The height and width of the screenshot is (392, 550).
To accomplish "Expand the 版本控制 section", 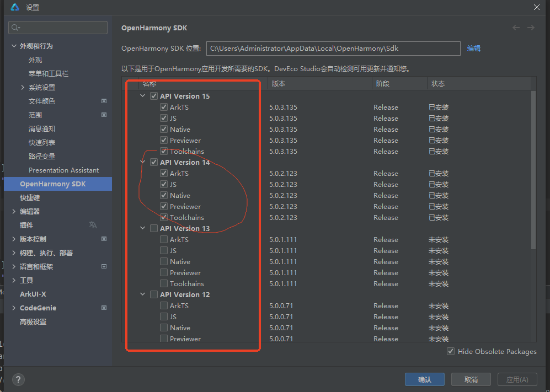I will click(14, 239).
